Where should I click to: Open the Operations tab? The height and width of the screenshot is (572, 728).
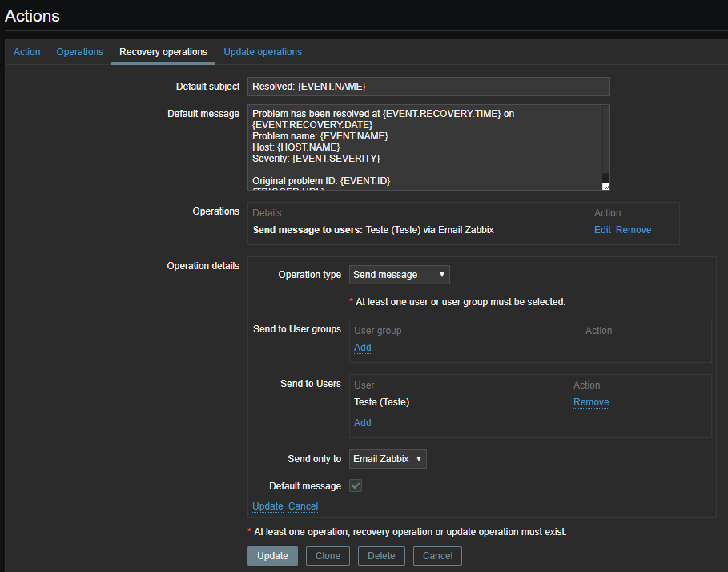(x=79, y=52)
